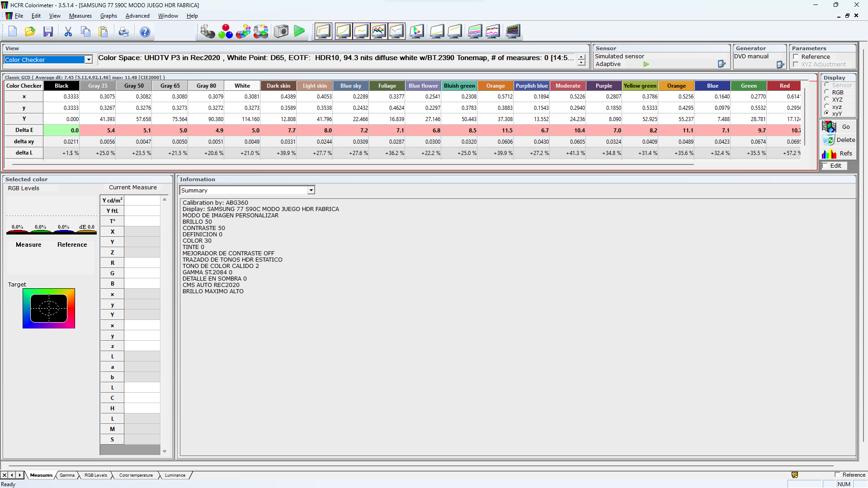Toggle the bottom-right Reference checkbox
868x488 pixels.
(837, 475)
